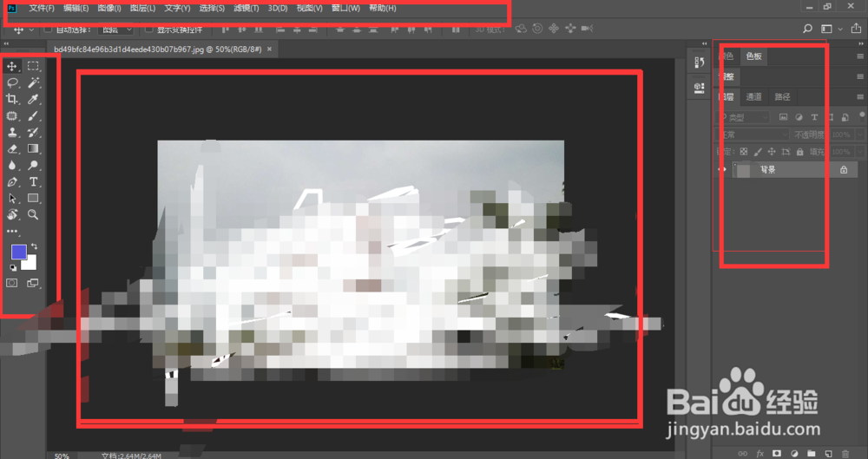Select the Rectangular Marquee tool

coord(33,66)
